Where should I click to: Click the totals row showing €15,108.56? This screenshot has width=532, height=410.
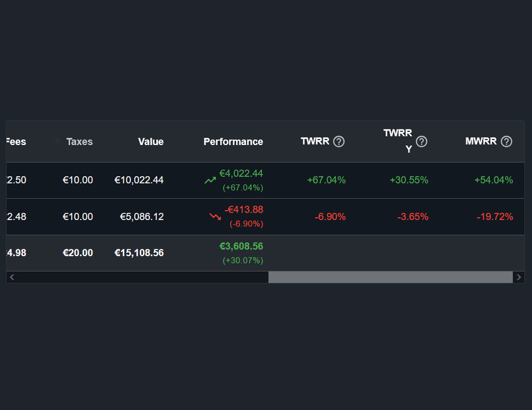(x=139, y=253)
